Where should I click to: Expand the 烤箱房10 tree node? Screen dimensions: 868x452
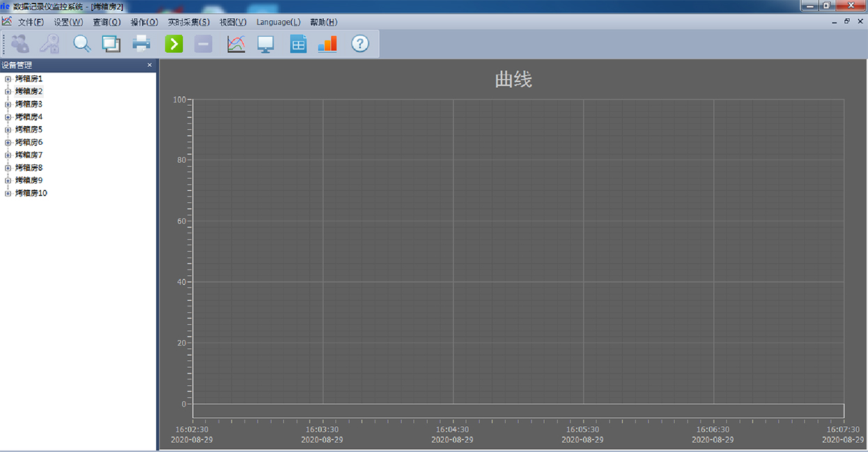click(8, 193)
